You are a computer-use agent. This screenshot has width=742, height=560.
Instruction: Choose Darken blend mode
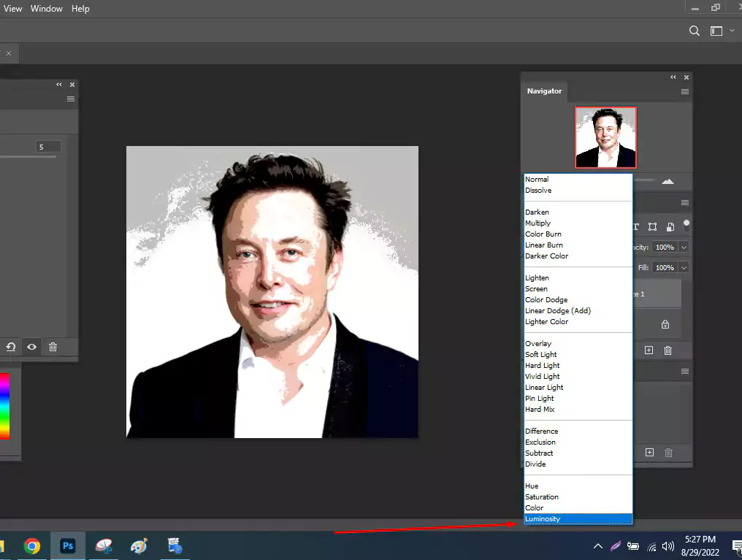[x=578, y=212]
